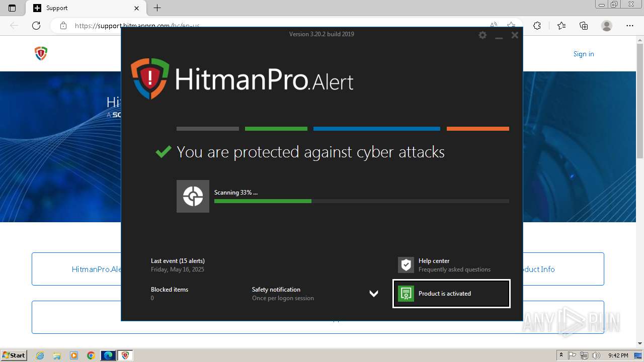Open Edge extensions puzzle icon

click(537, 26)
